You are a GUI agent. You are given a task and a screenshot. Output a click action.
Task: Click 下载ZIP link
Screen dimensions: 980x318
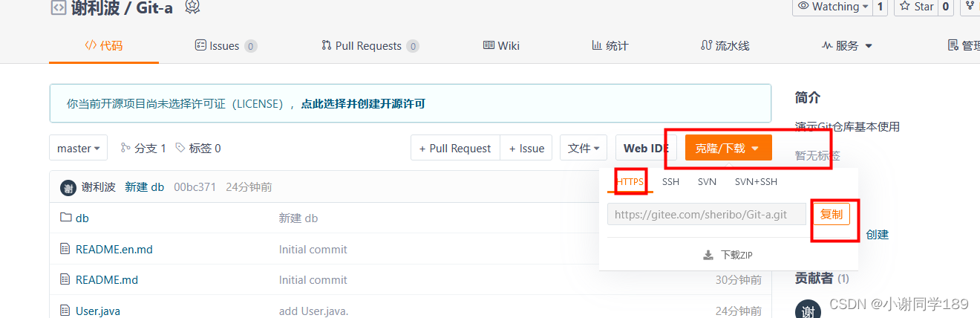point(728,255)
